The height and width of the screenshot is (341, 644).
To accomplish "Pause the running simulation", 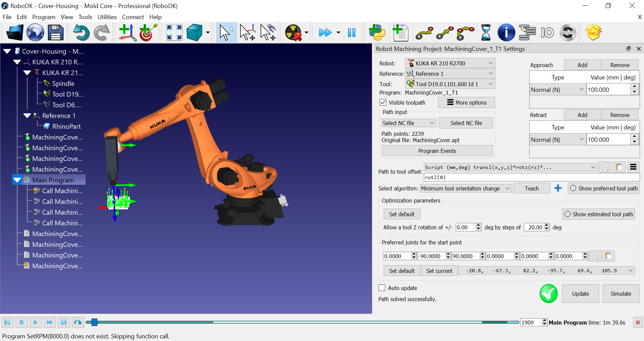I will [x=351, y=33].
